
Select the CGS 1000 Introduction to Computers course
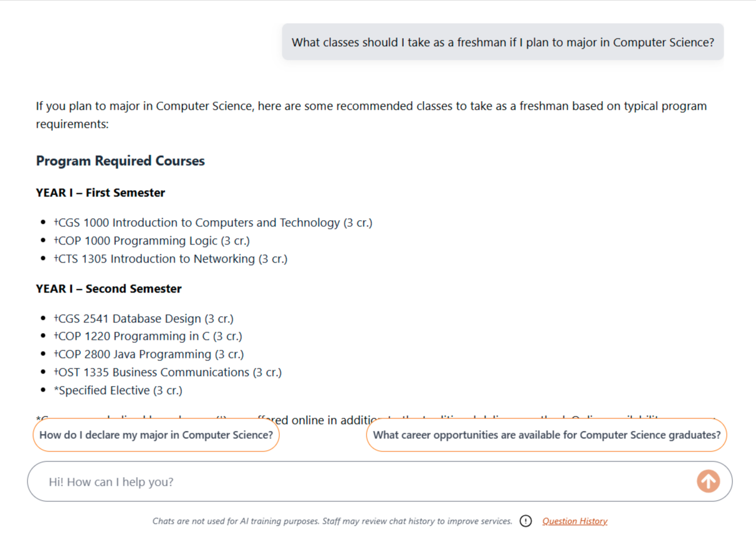213,222
